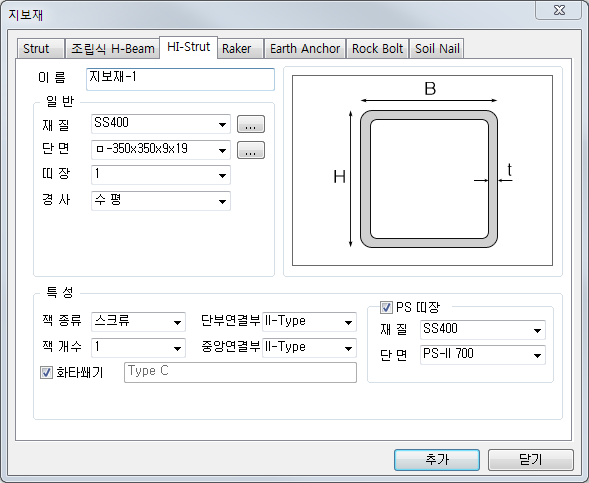Expand the 재질 SS400 dropdown in 일반
Screen dimensions: 589x483
(x=161, y=124)
